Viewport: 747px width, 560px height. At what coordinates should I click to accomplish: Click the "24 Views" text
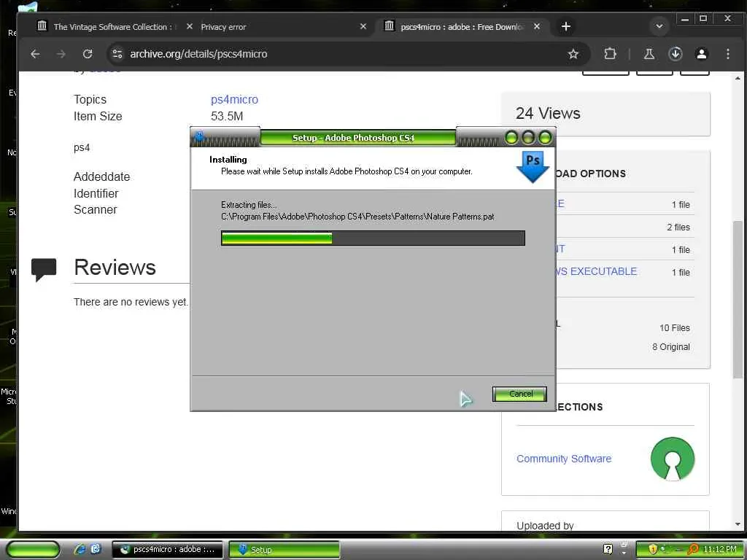tap(548, 113)
